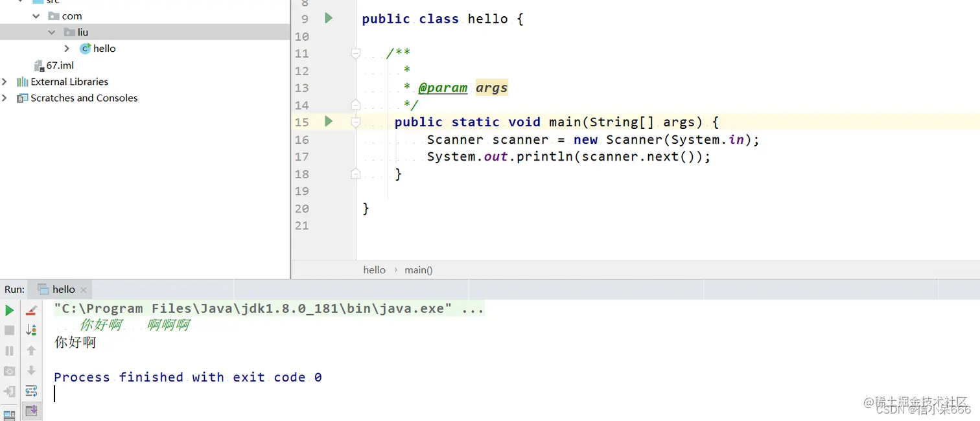Click the External Libraries label
This screenshot has height=421, width=980.
coord(69,82)
